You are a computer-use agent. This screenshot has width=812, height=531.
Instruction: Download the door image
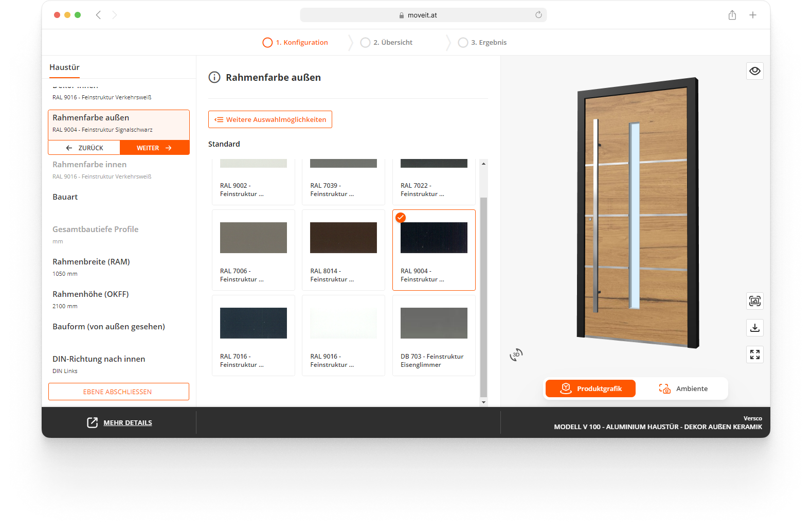pyautogui.click(x=754, y=328)
